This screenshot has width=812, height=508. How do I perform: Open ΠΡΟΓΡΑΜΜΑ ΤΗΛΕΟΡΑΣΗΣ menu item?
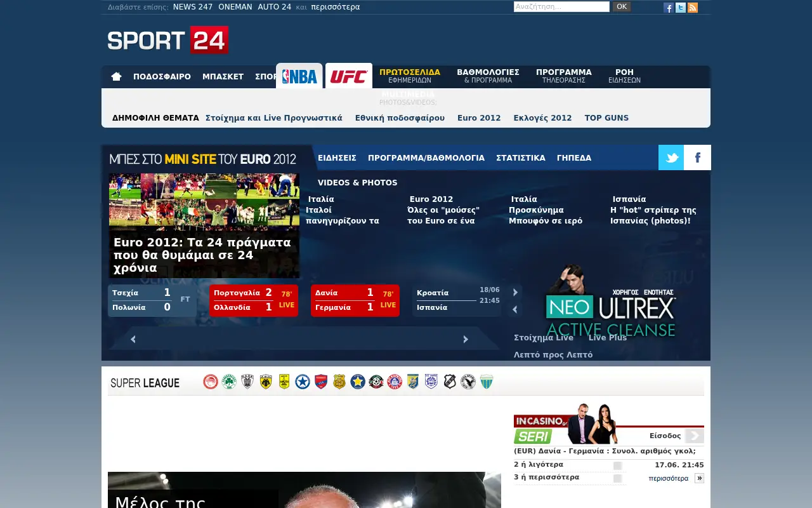pos(563,76)
